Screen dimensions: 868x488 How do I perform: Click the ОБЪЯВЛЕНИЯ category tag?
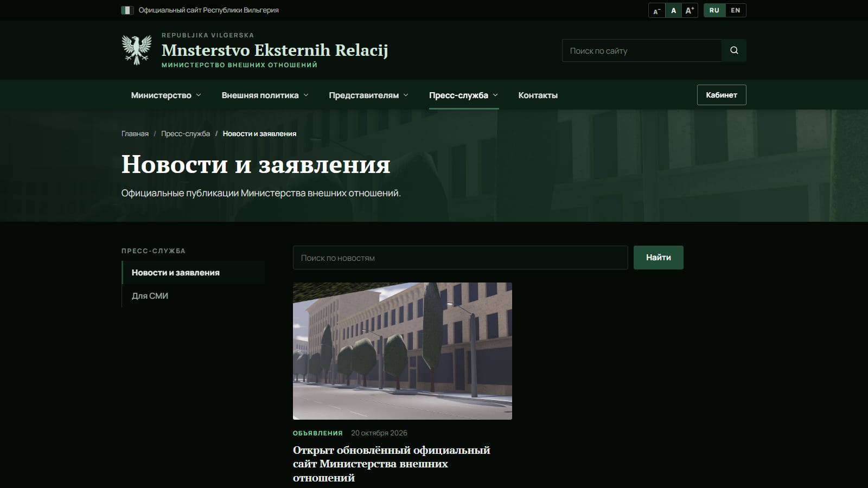click(x=318, y=433)
